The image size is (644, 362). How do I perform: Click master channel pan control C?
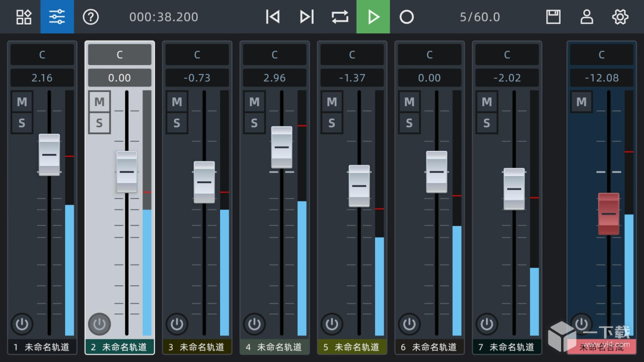[x=602, y=55]
